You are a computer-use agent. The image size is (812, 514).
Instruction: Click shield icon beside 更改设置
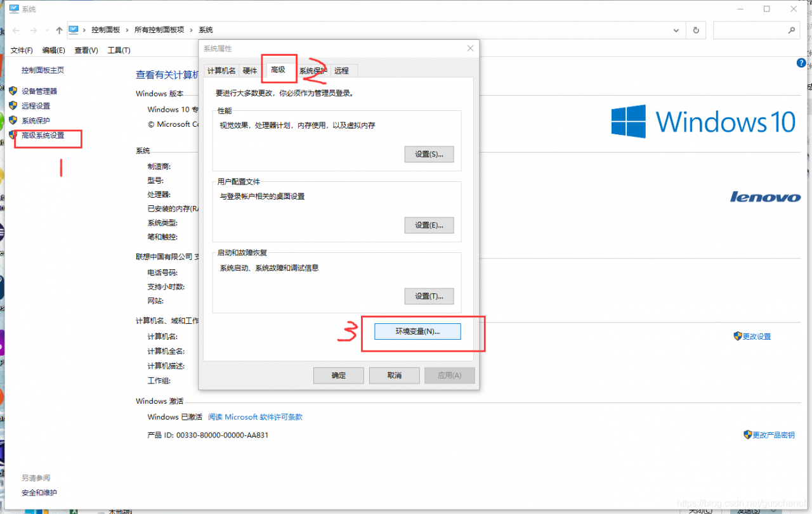click(738, 336)
